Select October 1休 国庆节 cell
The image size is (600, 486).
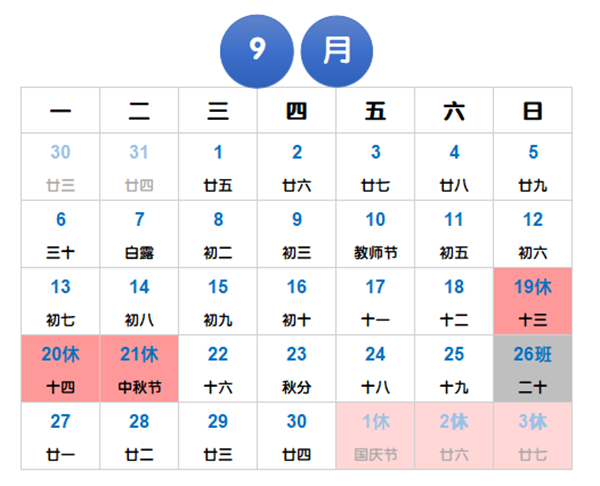point(375,435)
